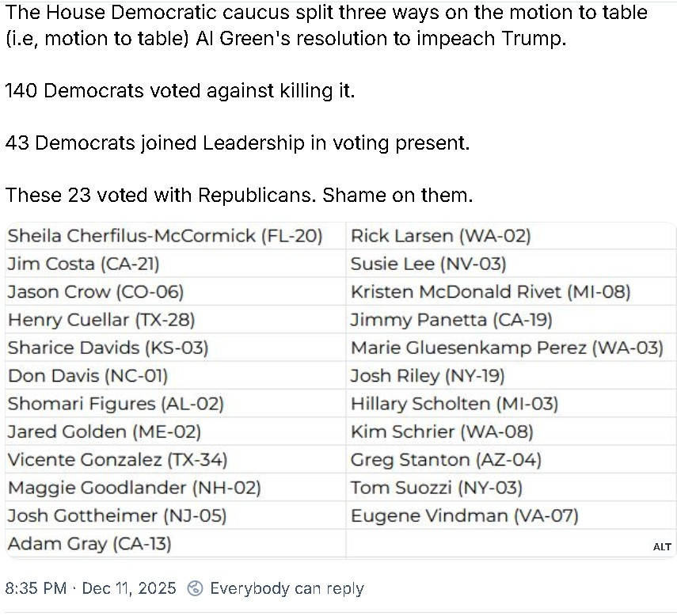Click the Everybody can reply label
677x616 pixels.
287,588
